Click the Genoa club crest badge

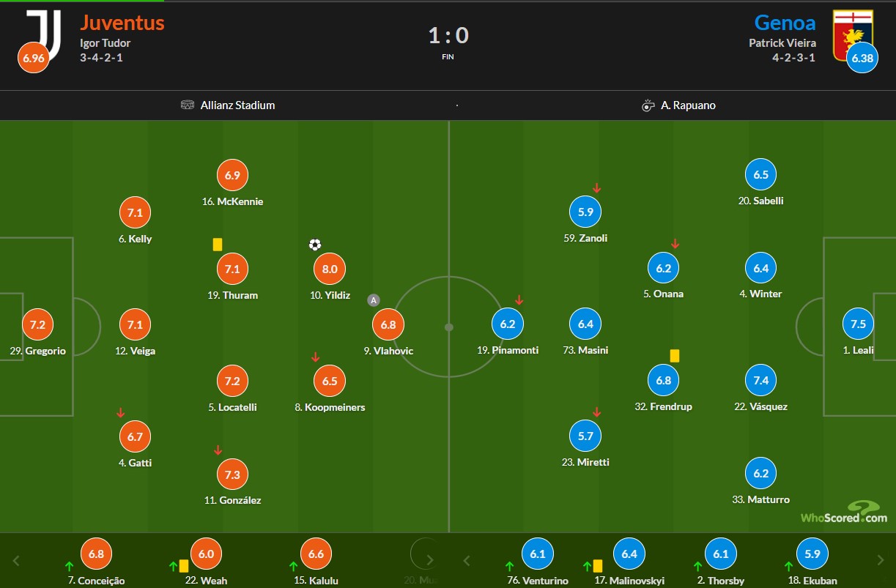pyautogui.click(x=853, y=31)
